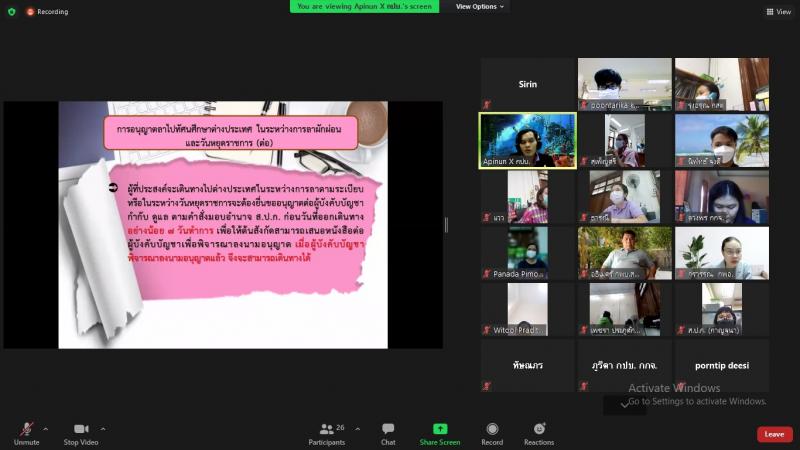Open the audio options arrow beside Unmute
Screen dimensions: 800x450
pos(45,429)
